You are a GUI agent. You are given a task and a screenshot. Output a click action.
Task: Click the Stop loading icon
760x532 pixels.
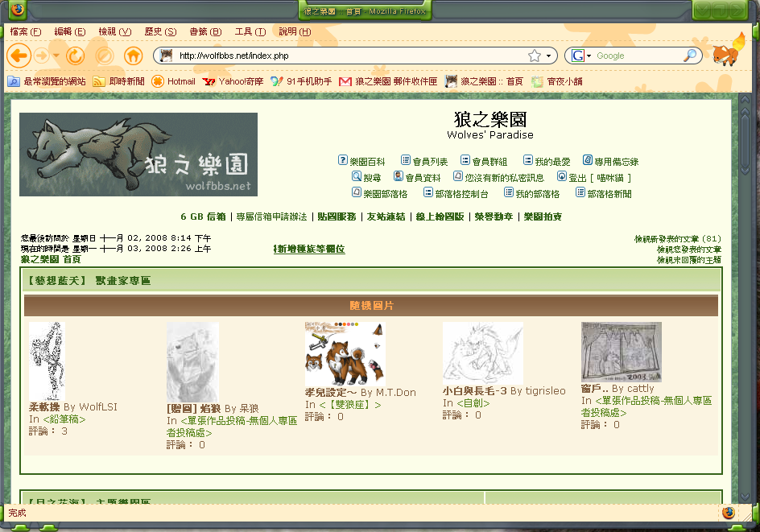pos(104,56)
